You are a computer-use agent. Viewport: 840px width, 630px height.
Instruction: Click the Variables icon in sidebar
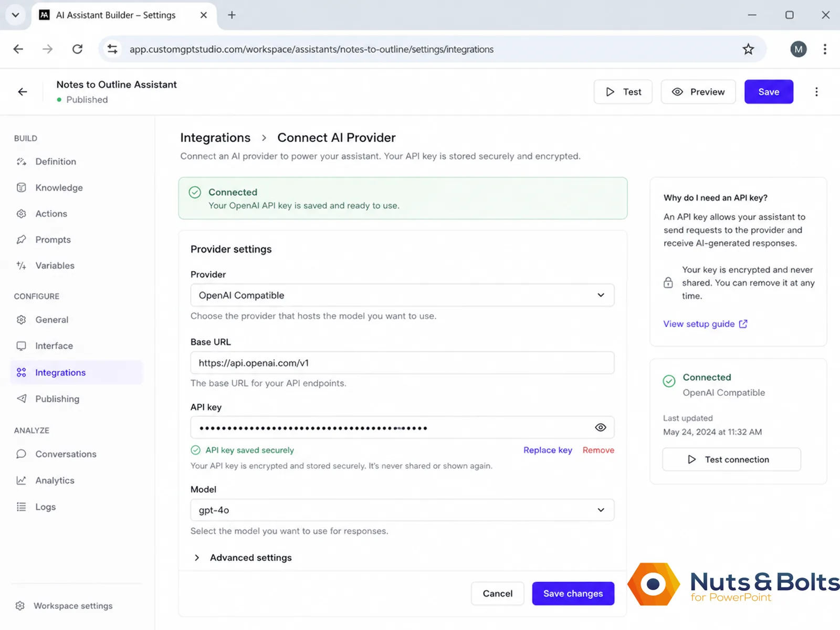tap(21, 266)
